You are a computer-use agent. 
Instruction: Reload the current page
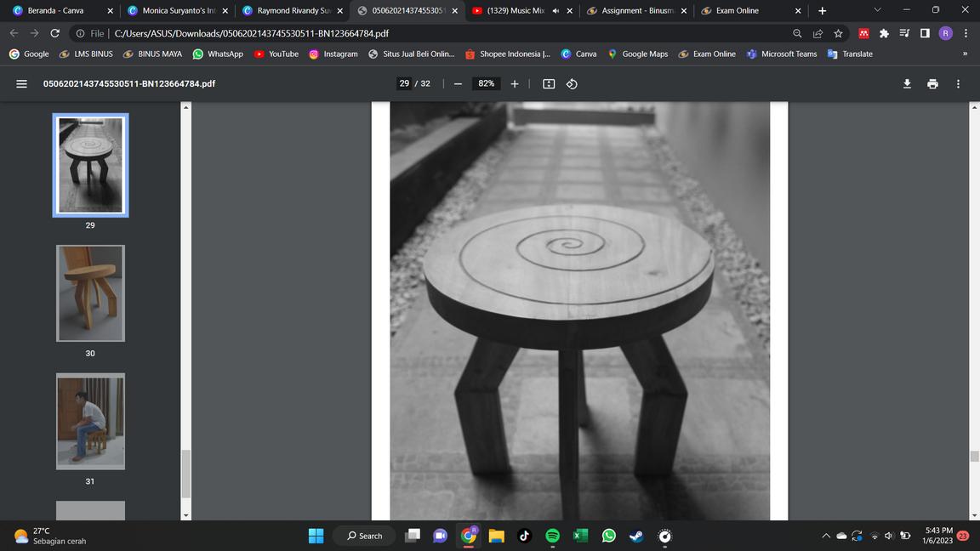click(x=55, y=33)
